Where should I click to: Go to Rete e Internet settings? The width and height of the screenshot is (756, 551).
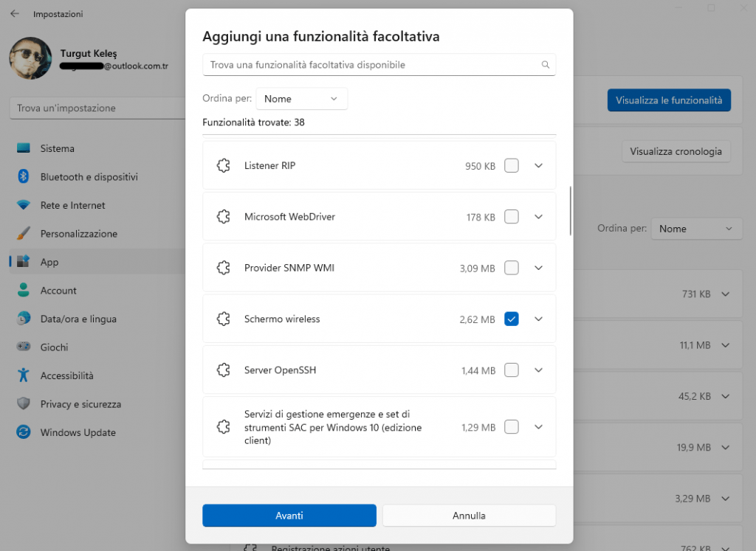click(x=72, y=205)
